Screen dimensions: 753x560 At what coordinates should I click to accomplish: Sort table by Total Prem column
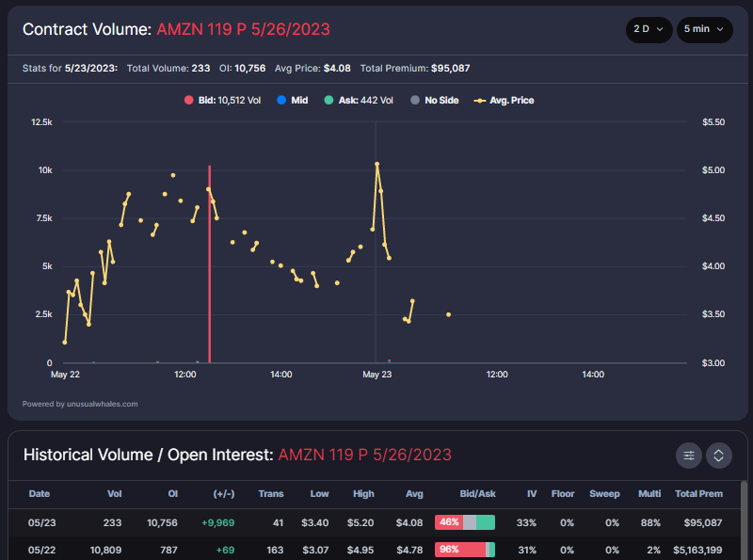coord(698,494)
